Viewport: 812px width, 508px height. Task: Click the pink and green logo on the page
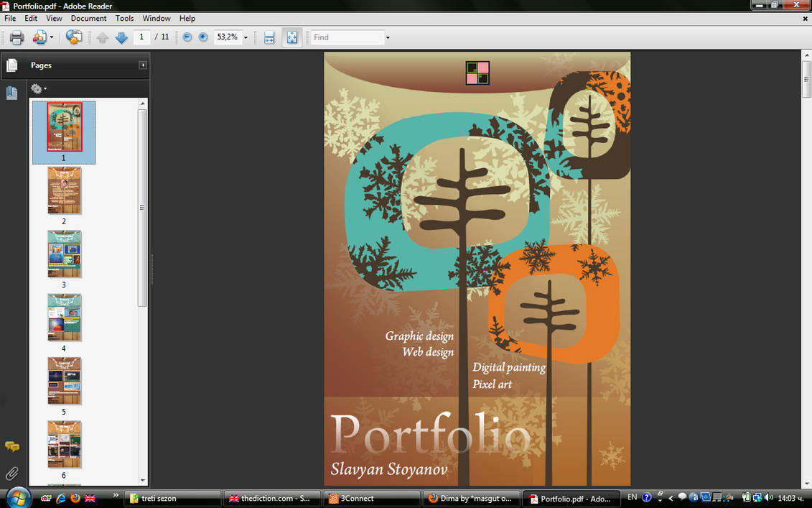pos(477,73)
